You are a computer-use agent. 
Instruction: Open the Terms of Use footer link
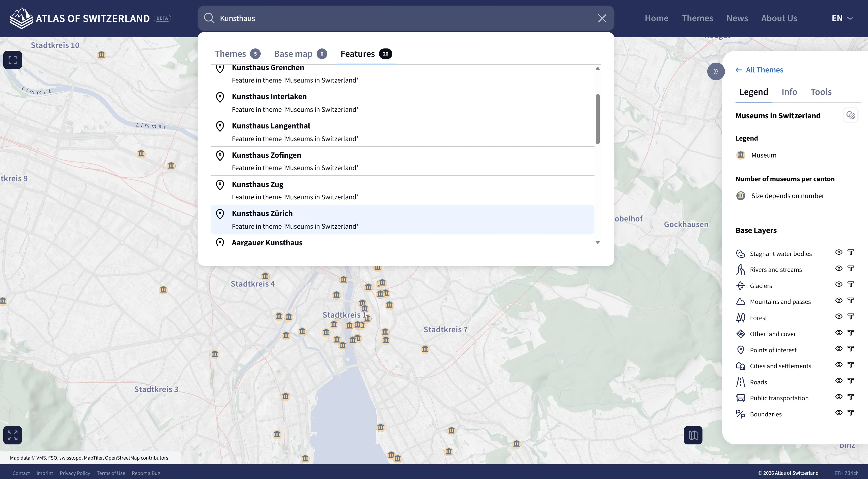pos(111,473)
